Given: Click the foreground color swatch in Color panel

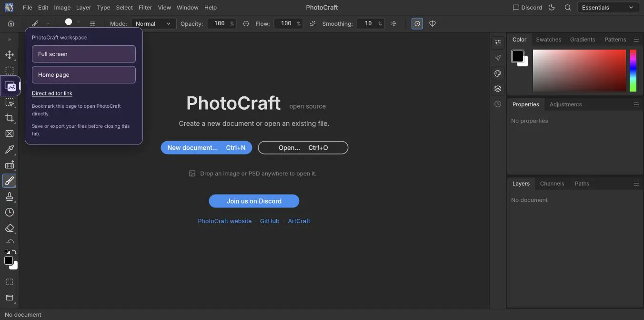Looking at the screenshot, I should click(x=518, y=56).
